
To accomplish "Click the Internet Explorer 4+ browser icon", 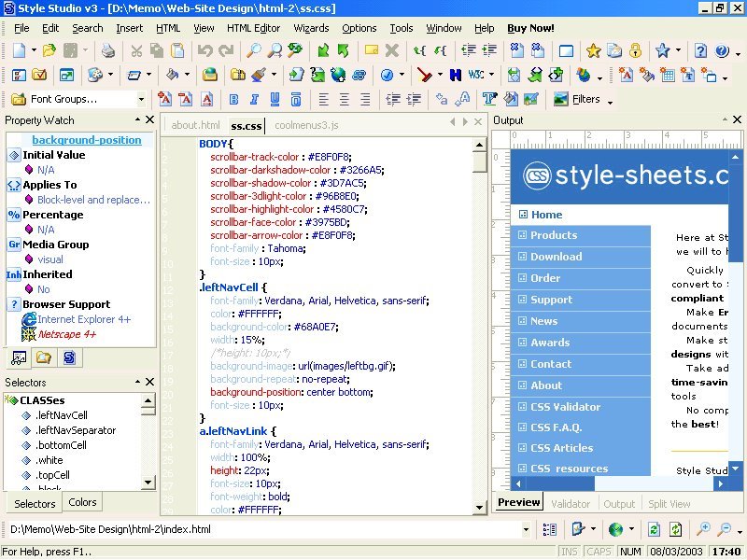I will (29, 319).
